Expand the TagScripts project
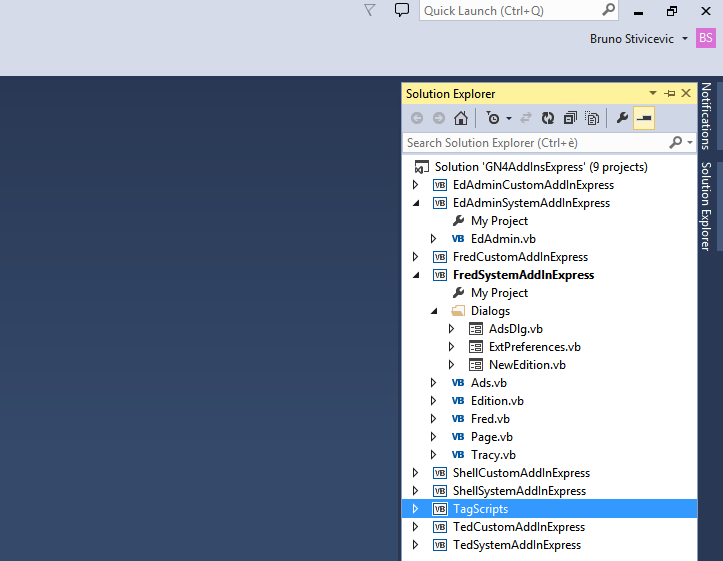723x561 pixels. point(415,508)
